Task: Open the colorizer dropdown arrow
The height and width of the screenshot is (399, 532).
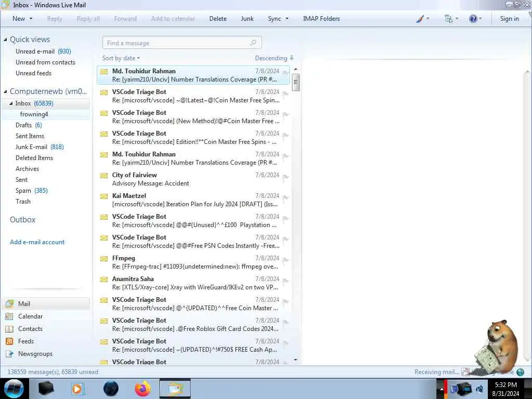Action: 428,19
